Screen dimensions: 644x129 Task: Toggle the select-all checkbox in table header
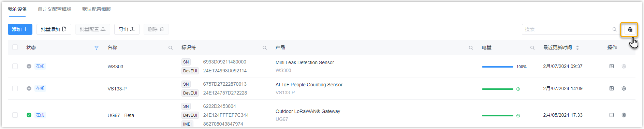coord(15,47)
